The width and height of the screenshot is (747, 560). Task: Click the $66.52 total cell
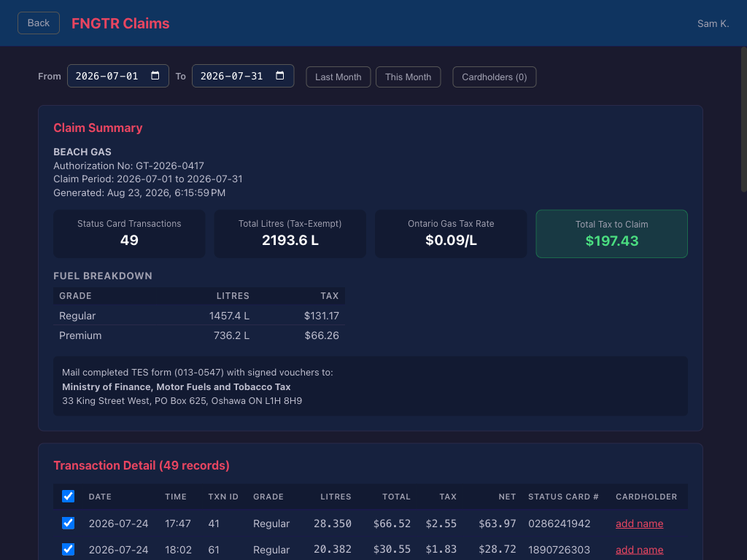(x=392, y=524)
